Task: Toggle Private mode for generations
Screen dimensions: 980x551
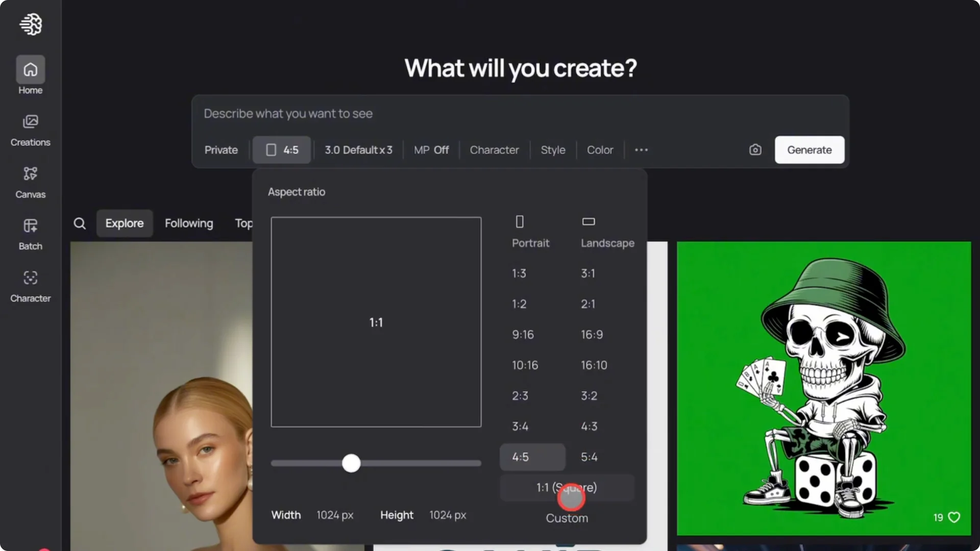Action: 220,149
